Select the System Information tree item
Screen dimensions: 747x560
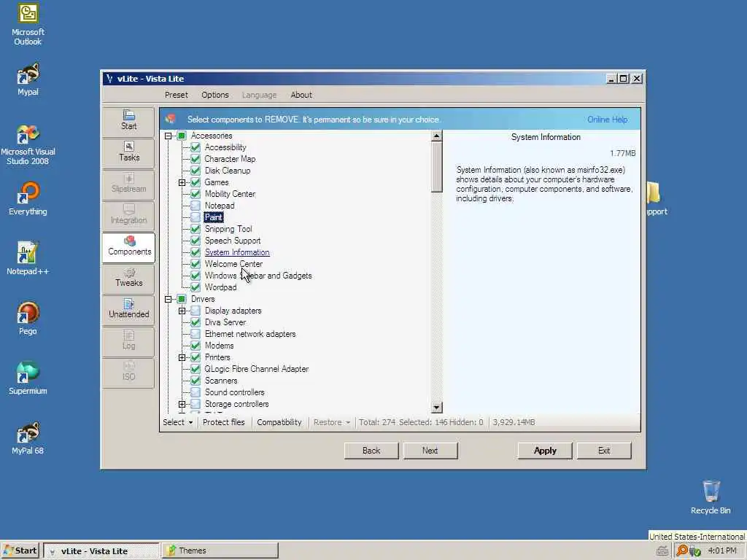point(237,252)
